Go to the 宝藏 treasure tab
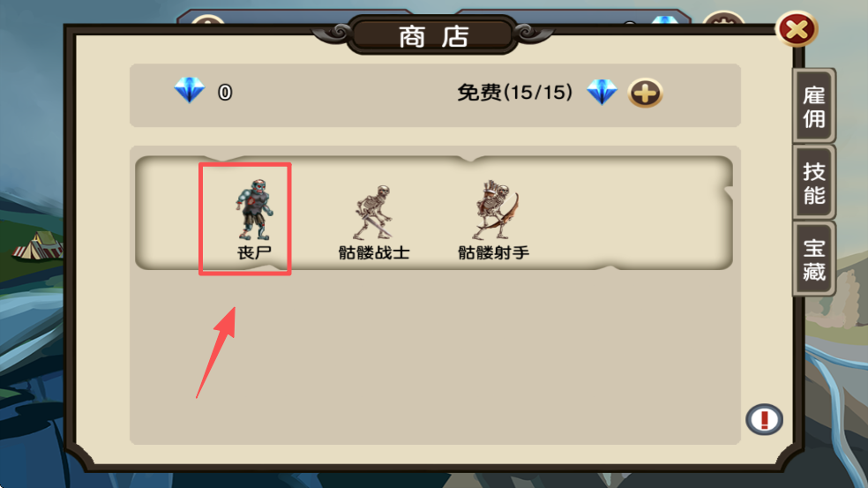This screenshot has width=868, height=488. click(x=813, y=259)
